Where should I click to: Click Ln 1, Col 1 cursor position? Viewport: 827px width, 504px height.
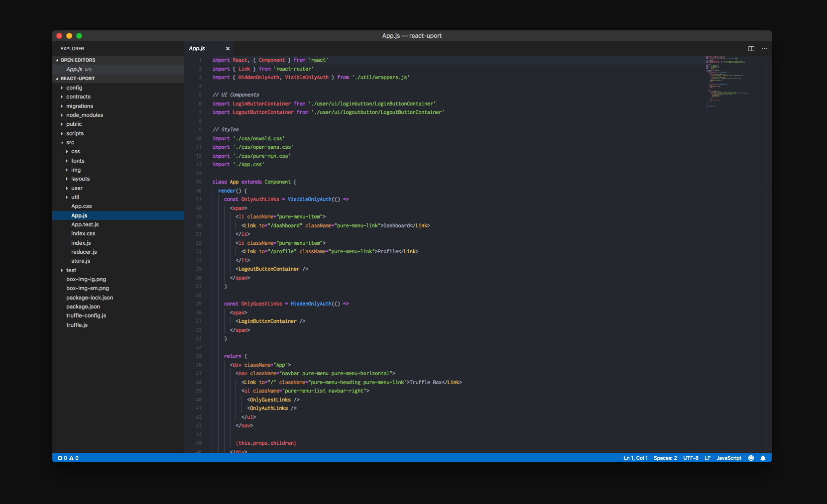635,458
